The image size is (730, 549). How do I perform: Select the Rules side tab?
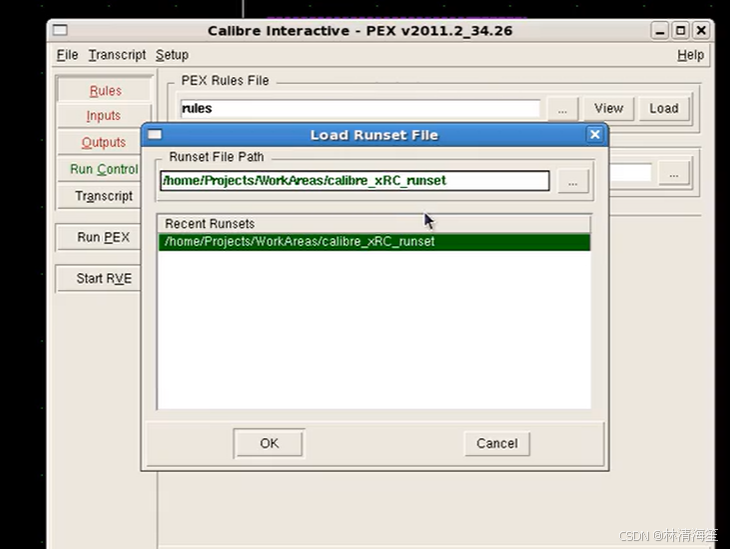click(x=104, y=90)
